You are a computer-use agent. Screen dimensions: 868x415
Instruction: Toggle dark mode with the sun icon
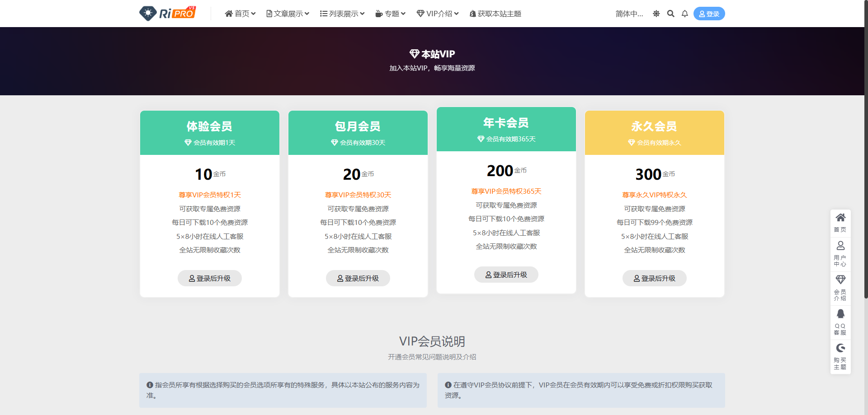pyautogui.click(x=656, y=14)
